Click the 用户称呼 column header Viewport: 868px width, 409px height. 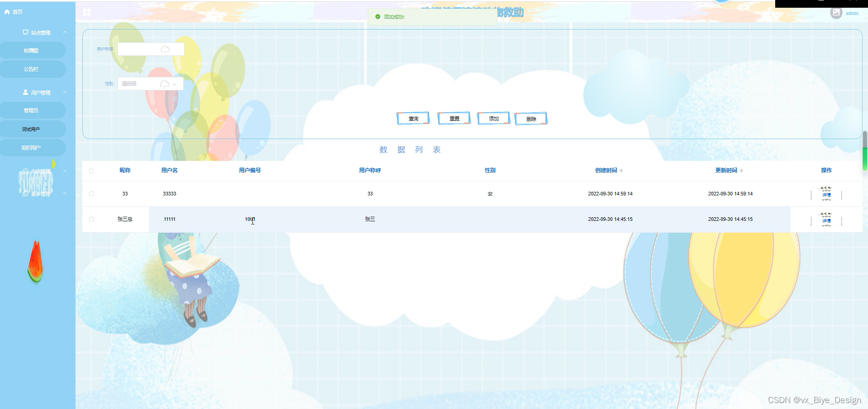pyautogui.click(x=370, y=170)
